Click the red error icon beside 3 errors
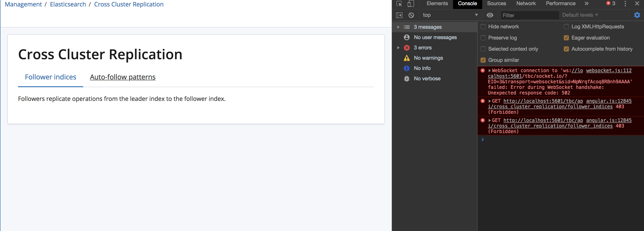 (407, 47)
